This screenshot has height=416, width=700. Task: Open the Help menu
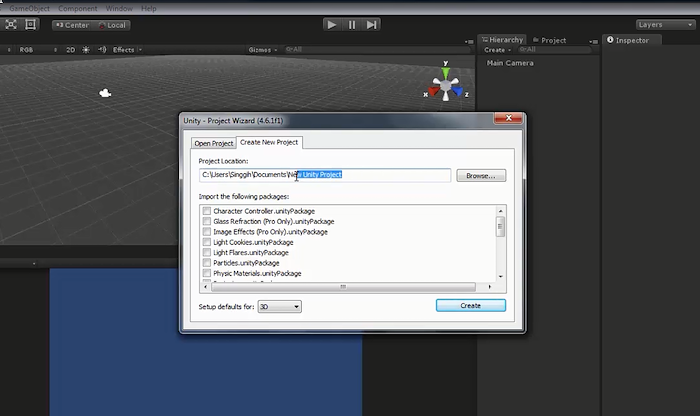(x=149, y=8)
